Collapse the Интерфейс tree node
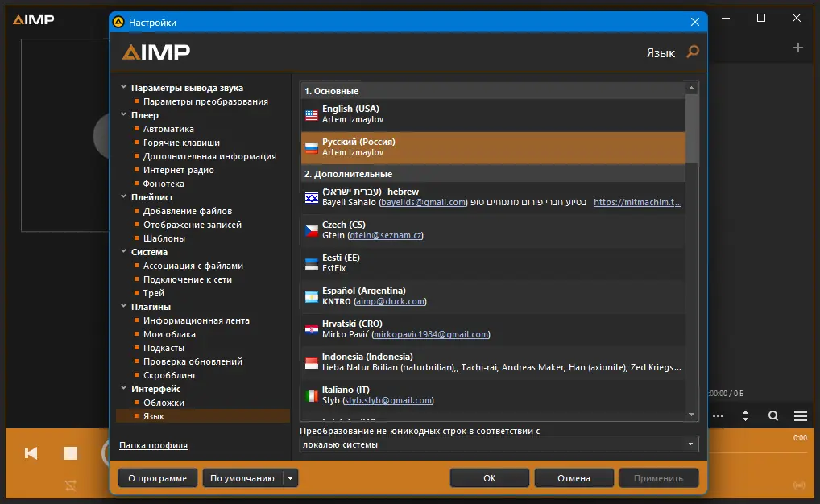 pyautogui.click(x=124, y=388)
